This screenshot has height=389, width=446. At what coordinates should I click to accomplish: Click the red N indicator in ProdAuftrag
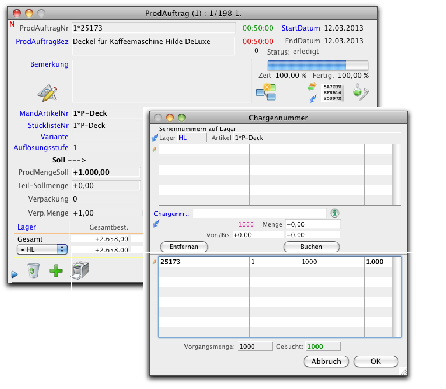12,24
